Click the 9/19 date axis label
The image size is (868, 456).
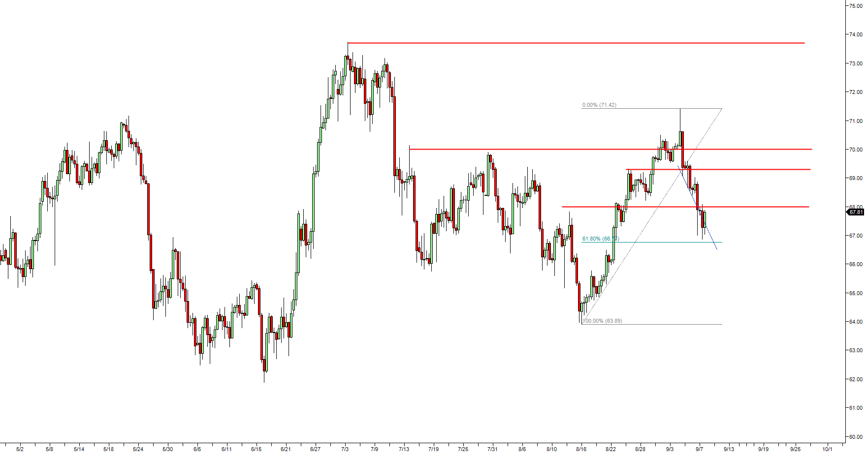coord(763,449)
